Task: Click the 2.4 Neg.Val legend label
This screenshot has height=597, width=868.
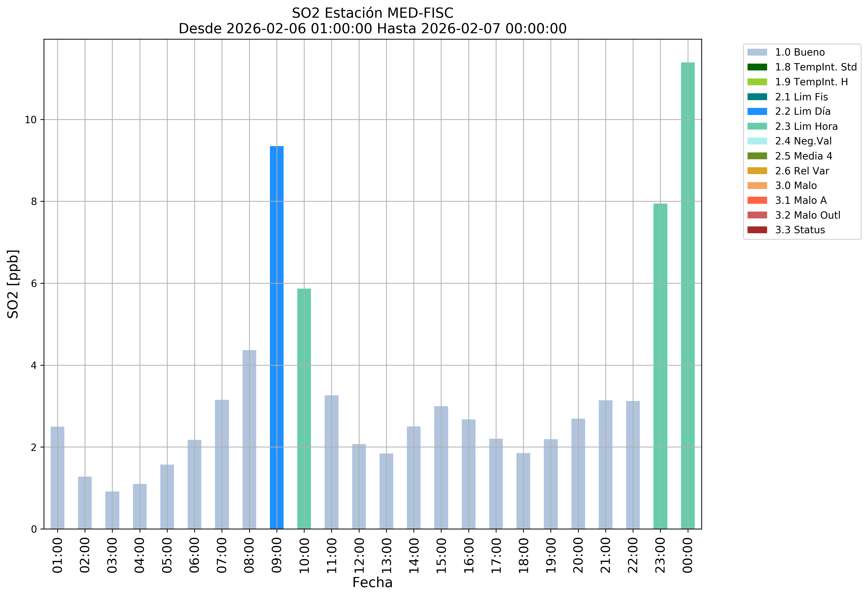Action: pos(803,141)
